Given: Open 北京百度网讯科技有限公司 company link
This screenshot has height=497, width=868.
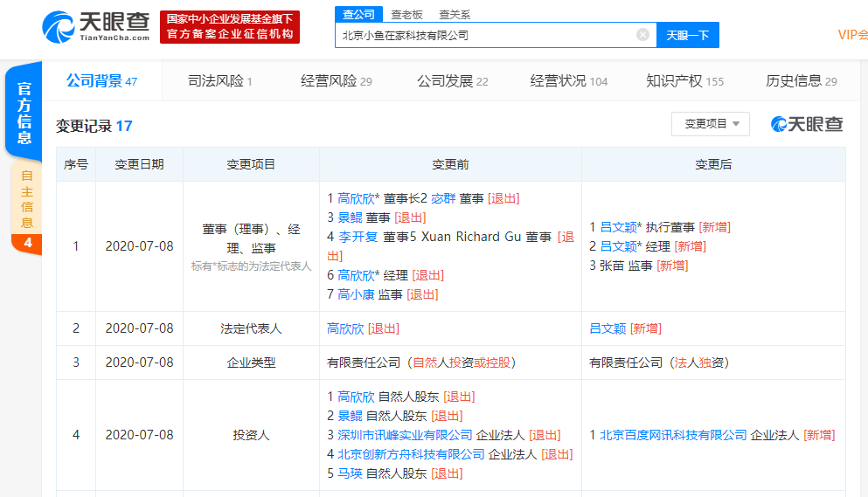Looking at the screenshot, I should (x=673, y=435).
